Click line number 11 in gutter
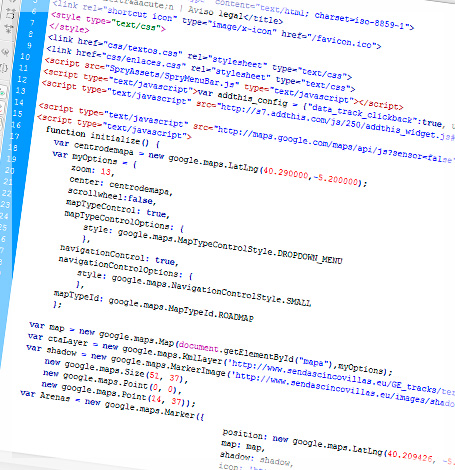The width and height of the screenshot is (455, 470). [x=23, y=68]
